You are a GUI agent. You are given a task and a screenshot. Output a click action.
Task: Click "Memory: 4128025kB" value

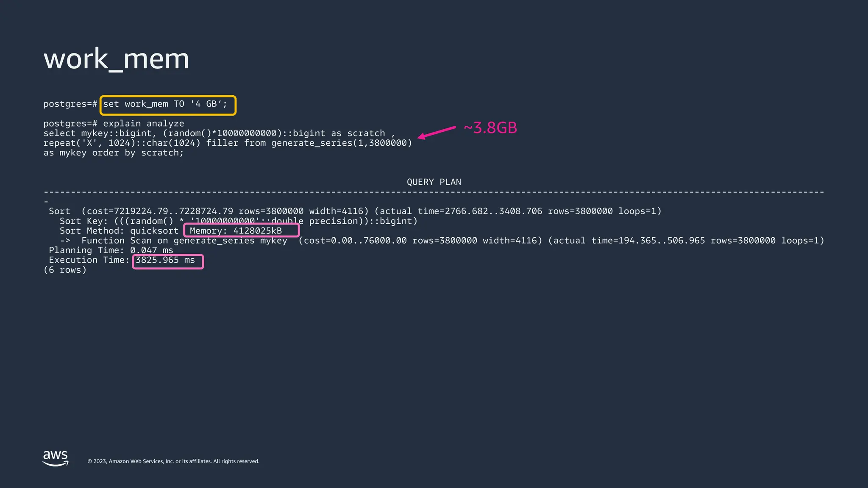(x=236, y=231)
